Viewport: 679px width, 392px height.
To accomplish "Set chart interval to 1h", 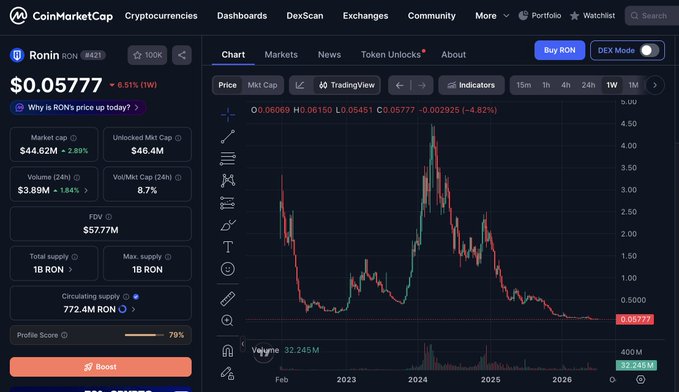I will 546,85.
